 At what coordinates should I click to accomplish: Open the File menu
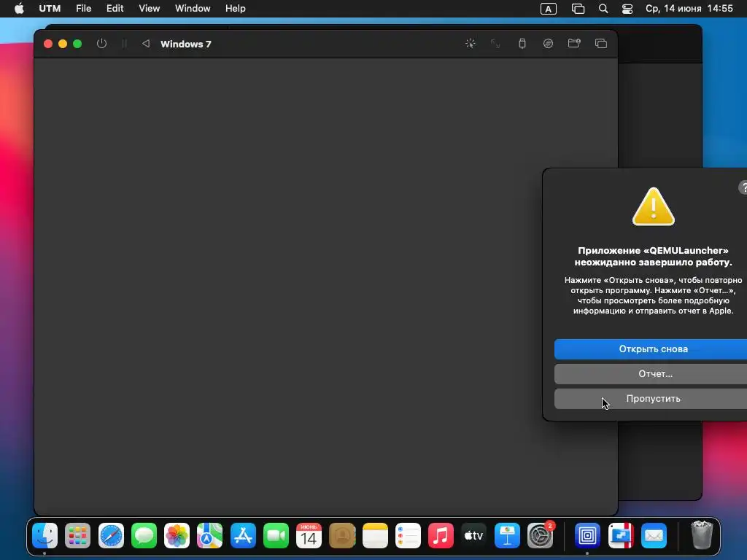pyautogui.click(x=83, y=9)
